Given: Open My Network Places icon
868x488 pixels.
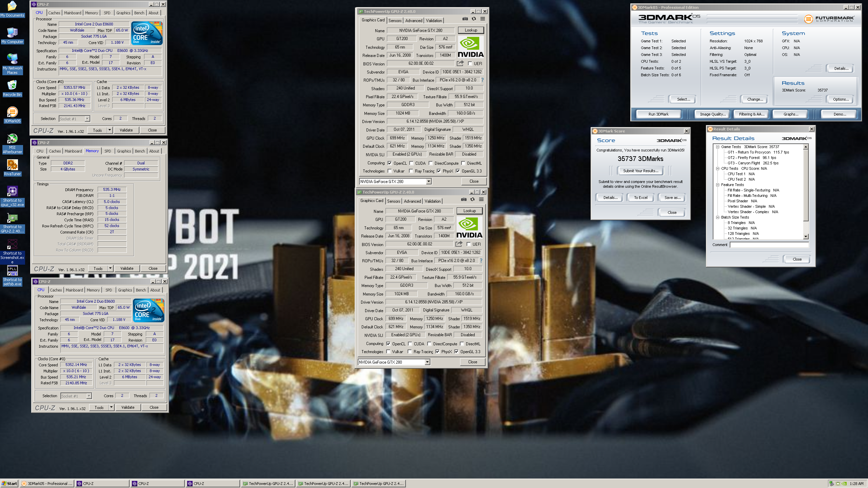Looking at the screenshot, I should pyautogui.click(x=12, y=64).
